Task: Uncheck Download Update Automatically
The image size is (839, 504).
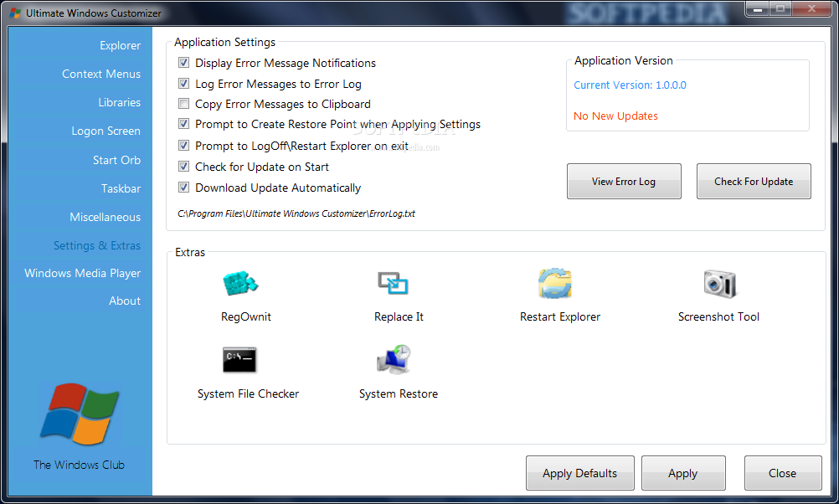Action: [x=183, y=188]
